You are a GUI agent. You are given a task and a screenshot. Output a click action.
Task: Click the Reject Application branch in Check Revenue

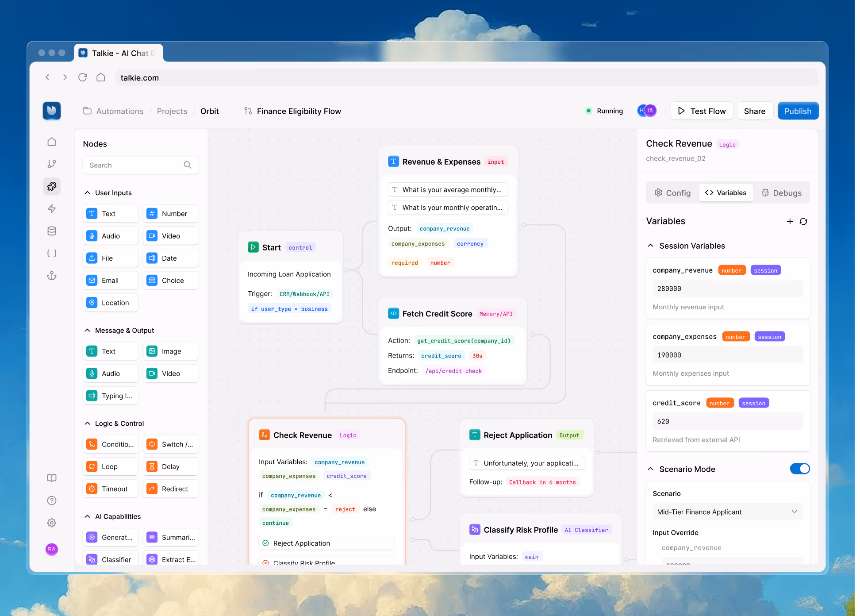(x=326, y=543)
